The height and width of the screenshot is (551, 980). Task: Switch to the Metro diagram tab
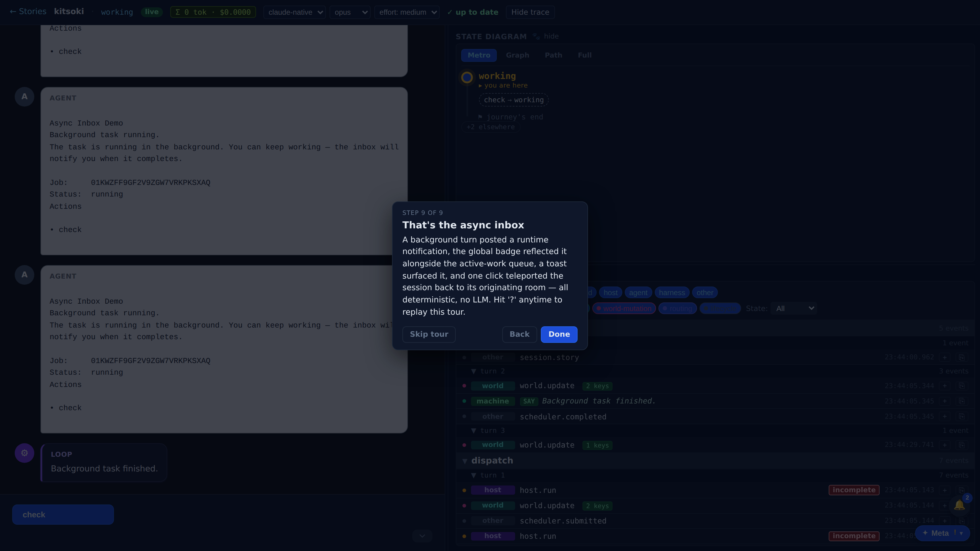tap(479, 55)
